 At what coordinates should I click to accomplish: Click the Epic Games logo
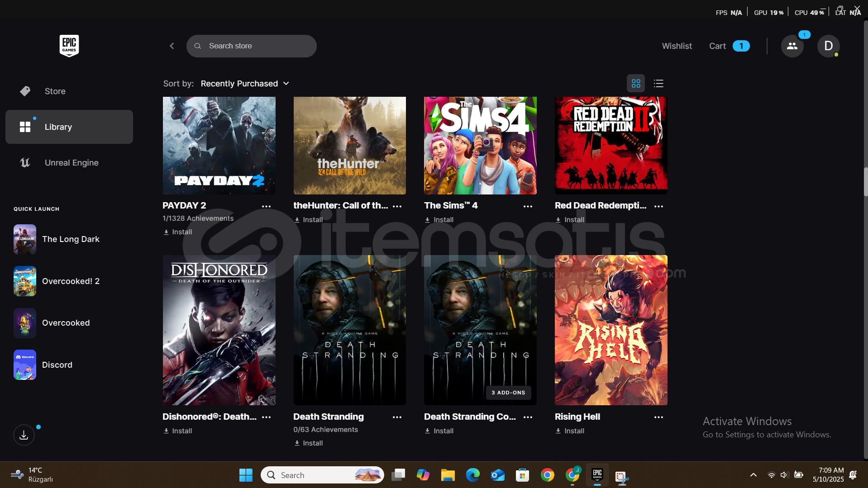click(x=69, y=46)
